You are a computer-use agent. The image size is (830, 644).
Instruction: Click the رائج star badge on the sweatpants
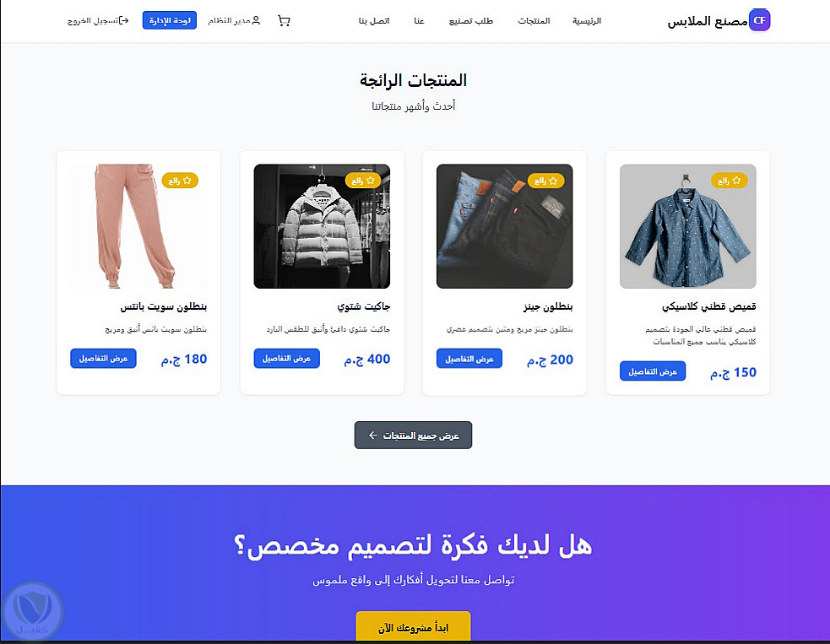(180, 181)
